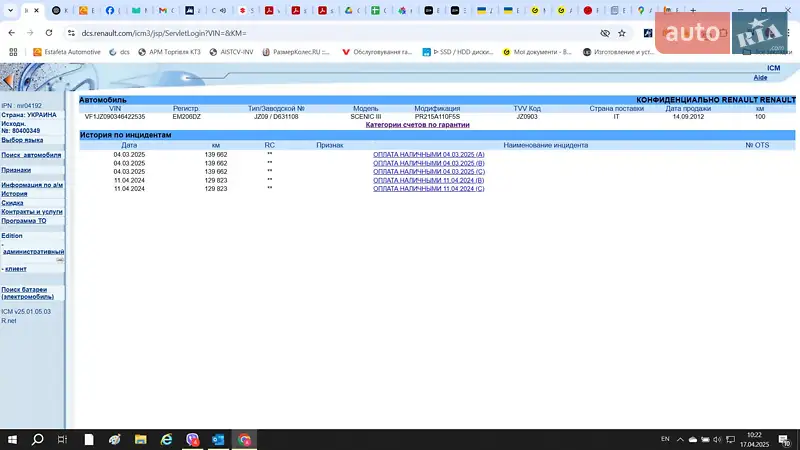The height and width of the screenshot is (450, 800).
Task: Open Контракты и услуги in the sidebar
Action: (x=32, y=212)
